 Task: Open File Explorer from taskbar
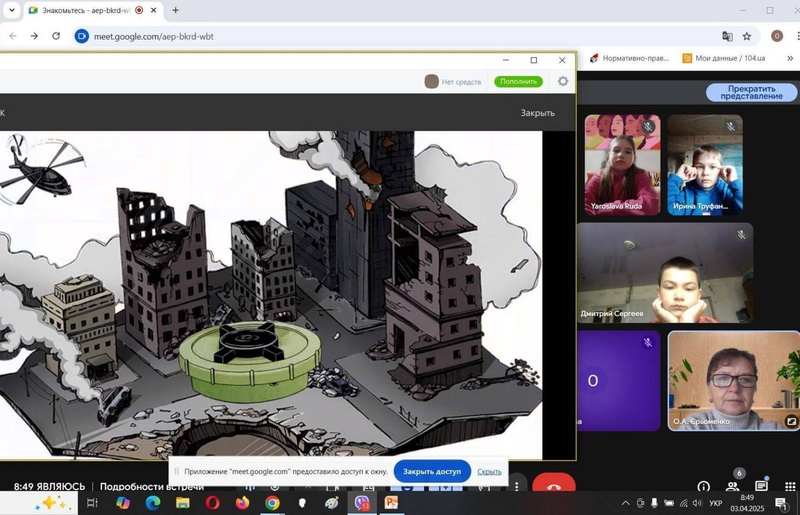pos(183,503)
